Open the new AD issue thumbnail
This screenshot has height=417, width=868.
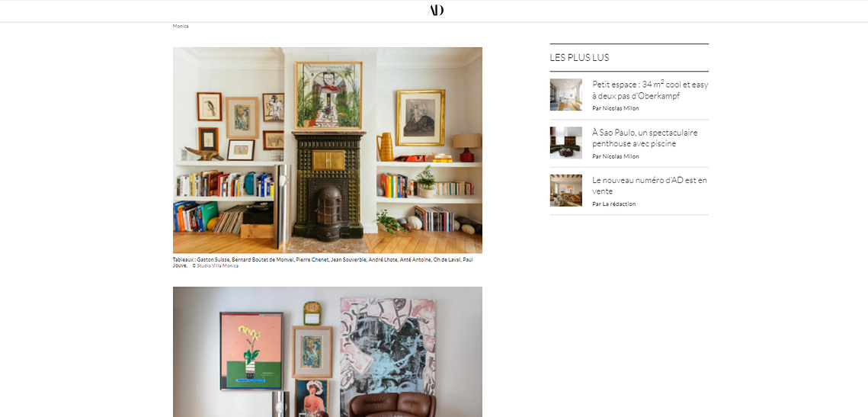pyautogui.click(x=565, y=191)
